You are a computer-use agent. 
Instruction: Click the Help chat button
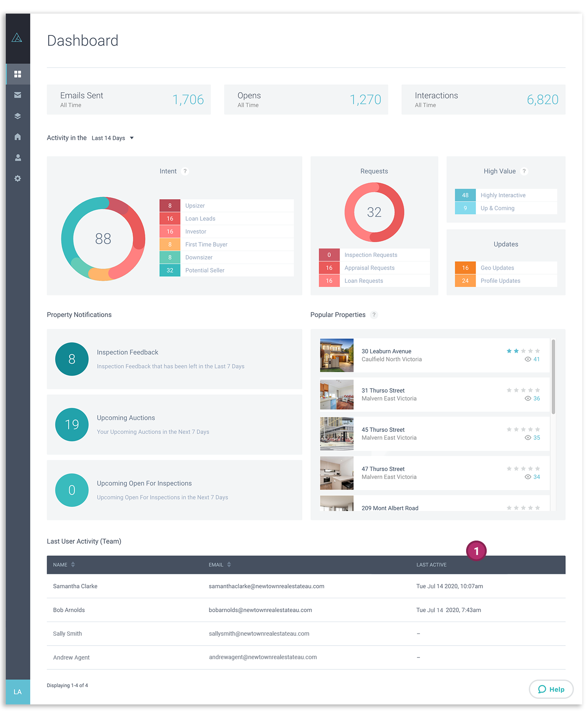point(551,689)
